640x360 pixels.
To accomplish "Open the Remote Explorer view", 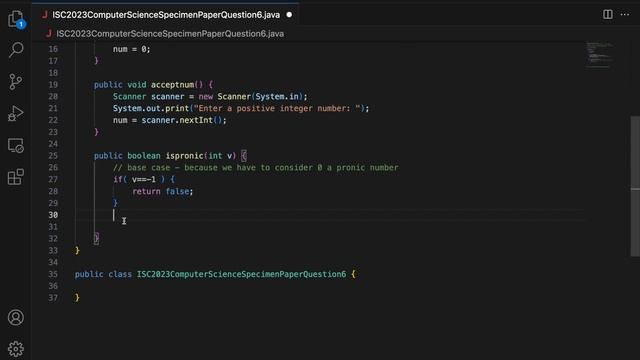I will [16, 145].
